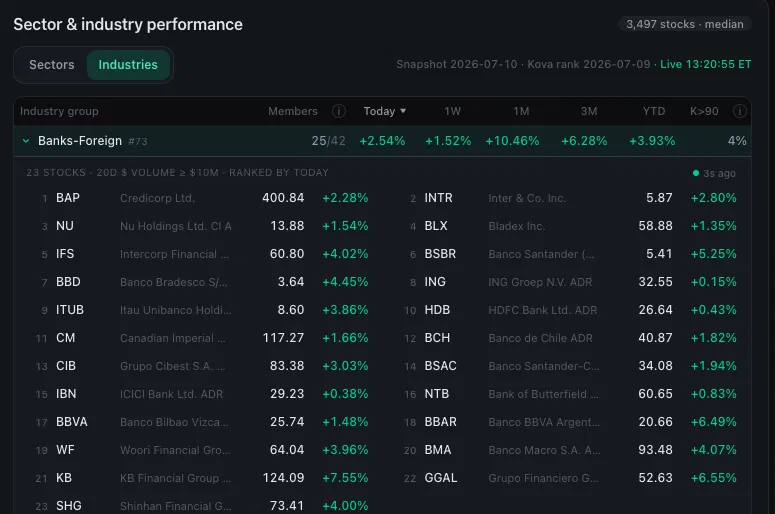Open the CIB ticker
Viewport: 775px width, 514px height.
[x=66, y=366]
